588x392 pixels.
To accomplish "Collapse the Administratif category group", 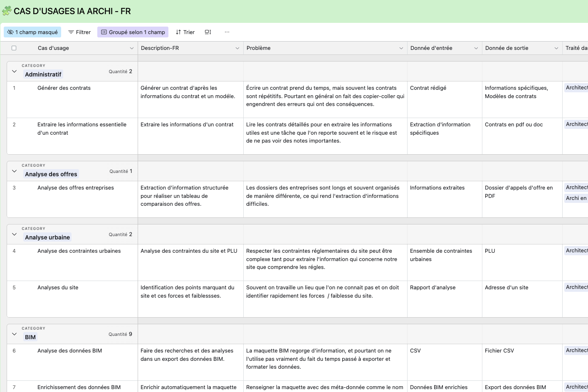I will (x=14, y=71).
